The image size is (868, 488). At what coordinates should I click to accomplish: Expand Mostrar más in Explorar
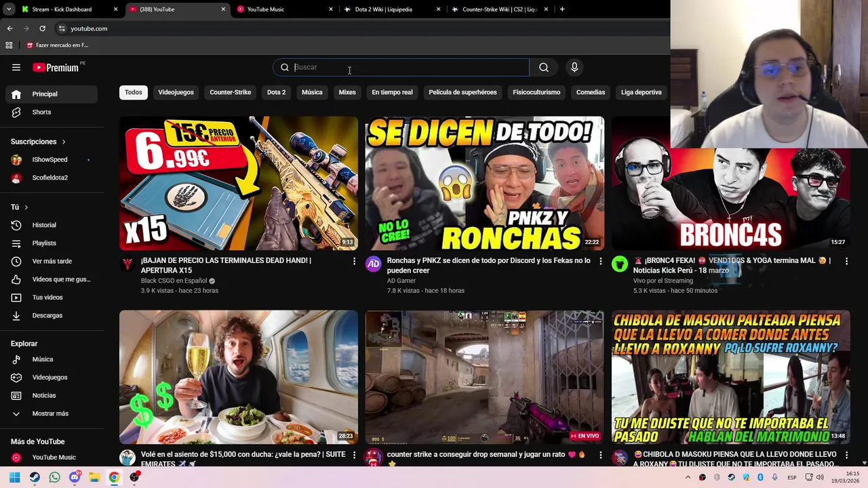coord(52,413)
